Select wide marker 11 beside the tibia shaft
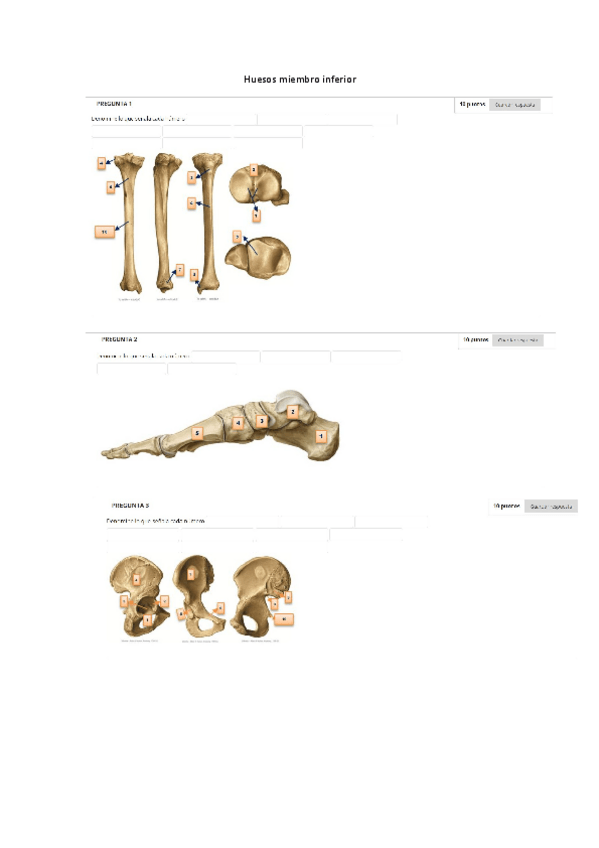The width and height of the screenshot is (599, 848). point(104,231)
